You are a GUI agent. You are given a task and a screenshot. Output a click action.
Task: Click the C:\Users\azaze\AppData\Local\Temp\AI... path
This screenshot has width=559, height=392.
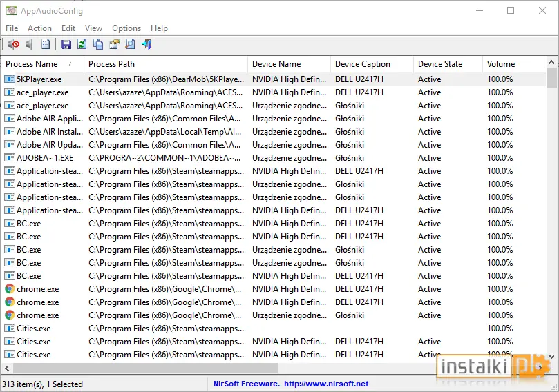coord(164,132)
